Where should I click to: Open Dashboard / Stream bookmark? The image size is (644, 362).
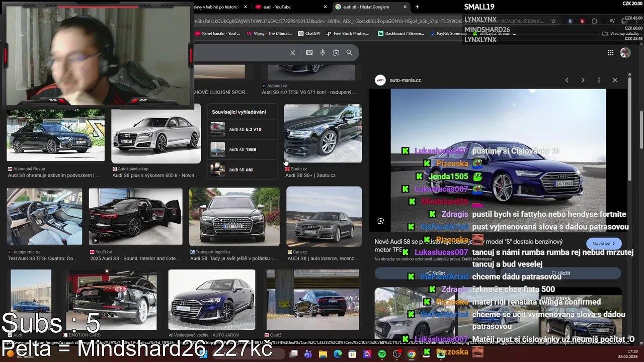click(x=401, y=34)
